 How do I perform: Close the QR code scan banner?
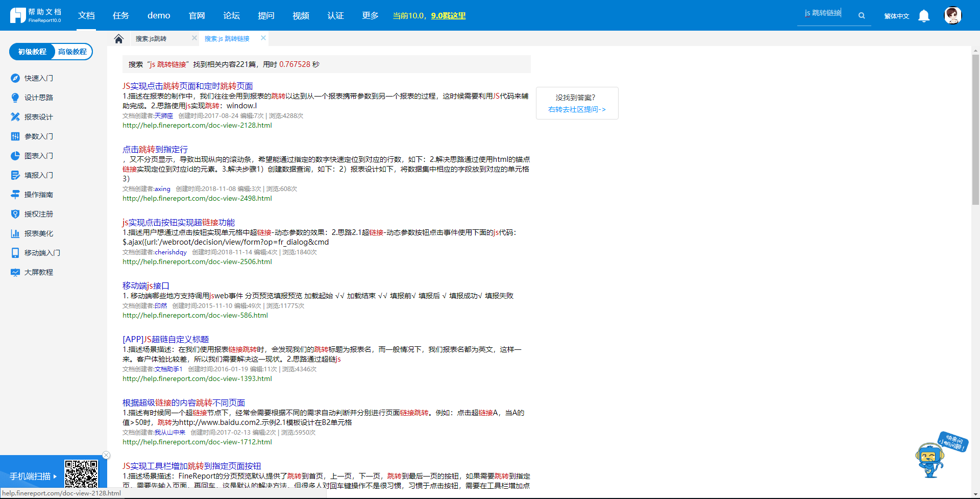(x=106, y=455)
